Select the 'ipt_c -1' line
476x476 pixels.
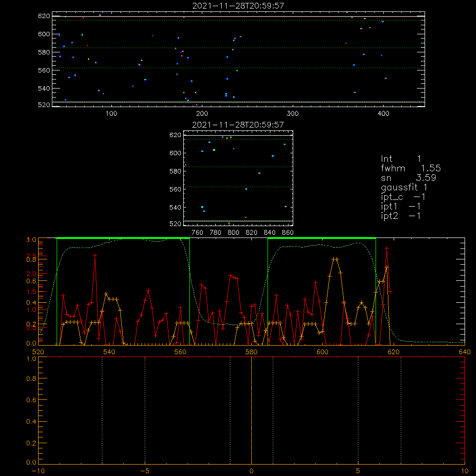tap(403, 197)
